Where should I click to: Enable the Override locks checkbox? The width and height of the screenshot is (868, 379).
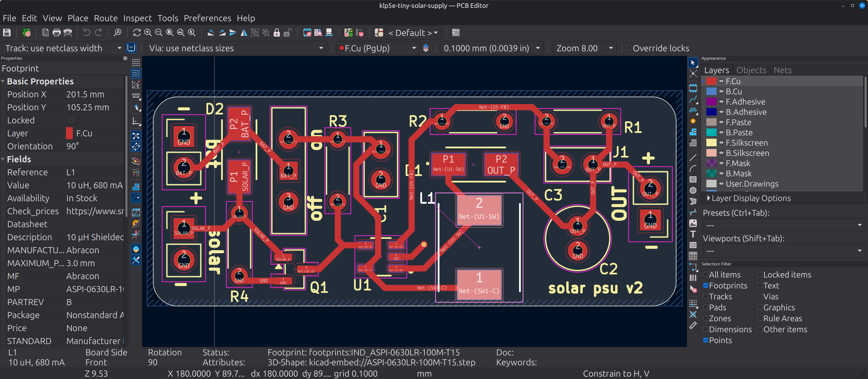click(x=629, y=48)
